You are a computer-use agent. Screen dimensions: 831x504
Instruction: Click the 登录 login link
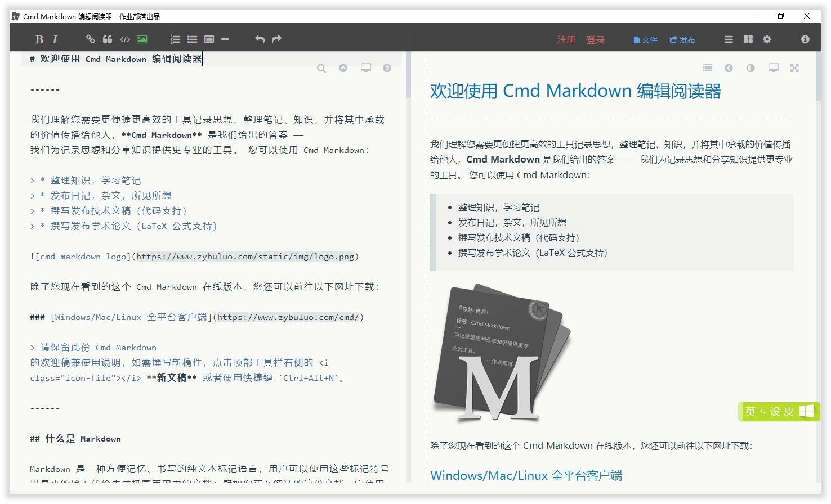(x=596, y=40)
